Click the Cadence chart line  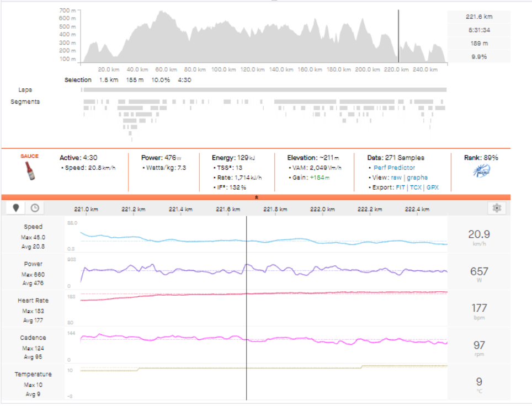(x=264, y=339)
